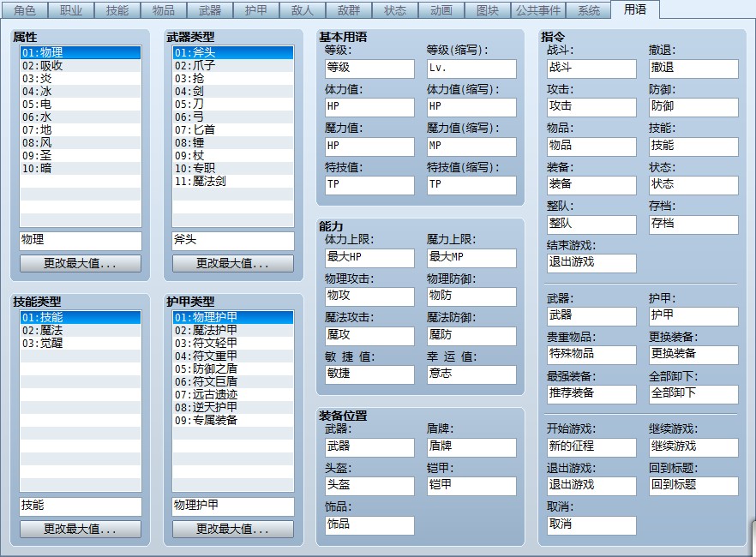The width and height of the screenshot is (756, 557).
Task: Click the armor type name field 物理护甲
Action: [233, 506]
